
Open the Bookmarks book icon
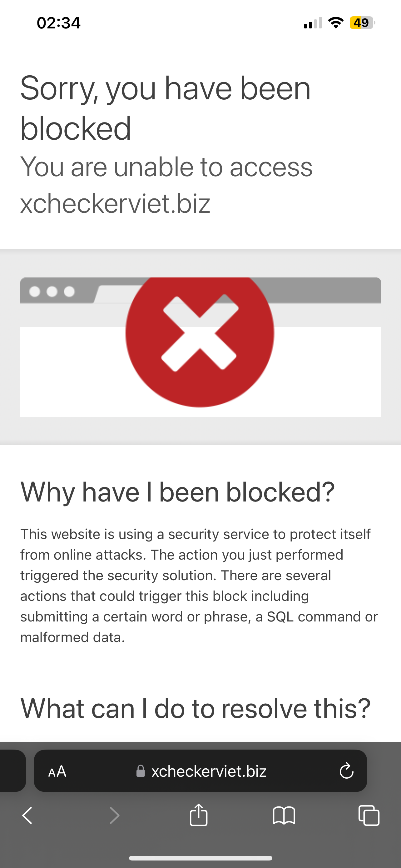[284, 816]
